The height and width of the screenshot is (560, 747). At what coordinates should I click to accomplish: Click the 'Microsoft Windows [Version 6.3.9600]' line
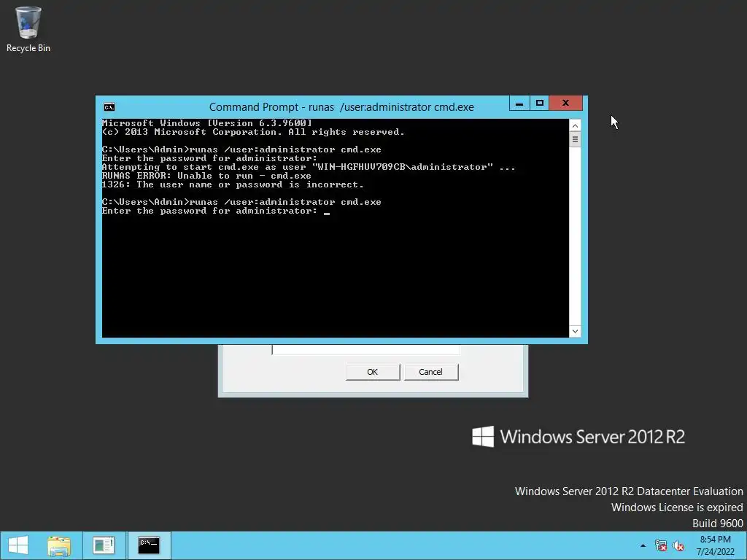pyautogui.click(x=206, y=123)
